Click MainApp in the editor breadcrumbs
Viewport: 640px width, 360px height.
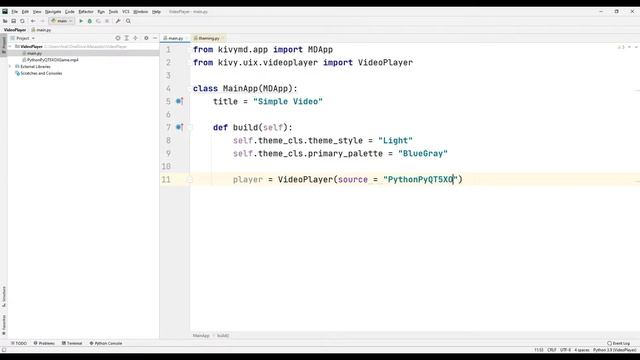click(x=201, y=336)
